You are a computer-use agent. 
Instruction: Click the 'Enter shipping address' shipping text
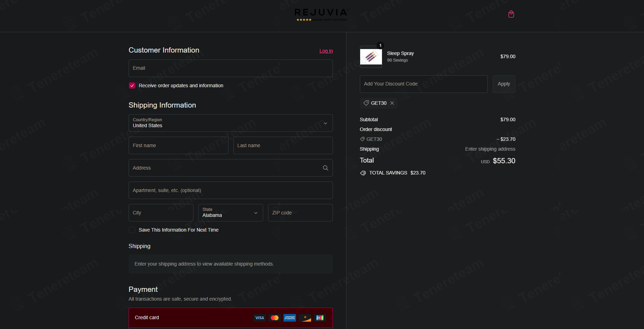(x=490, y=149)
